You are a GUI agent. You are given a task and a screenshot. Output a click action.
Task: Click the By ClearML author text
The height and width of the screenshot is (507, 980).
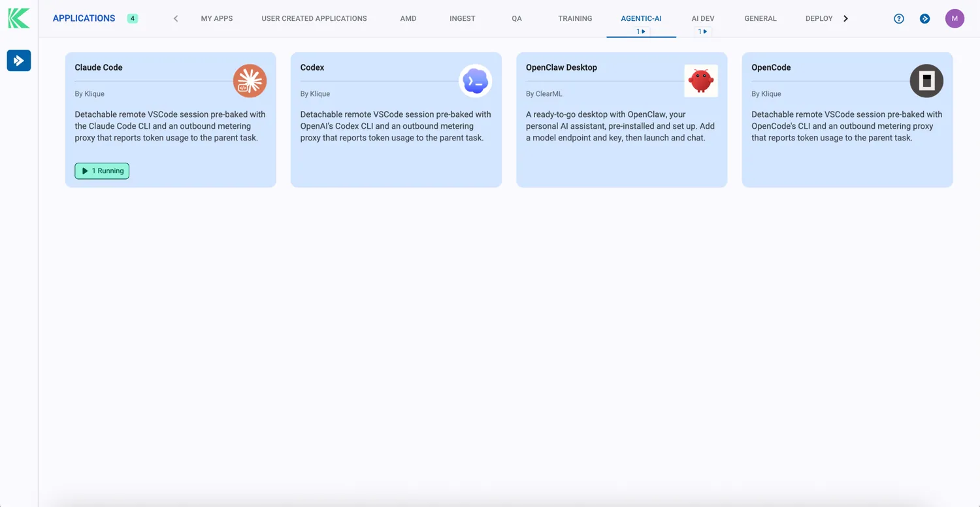point(544,93)
